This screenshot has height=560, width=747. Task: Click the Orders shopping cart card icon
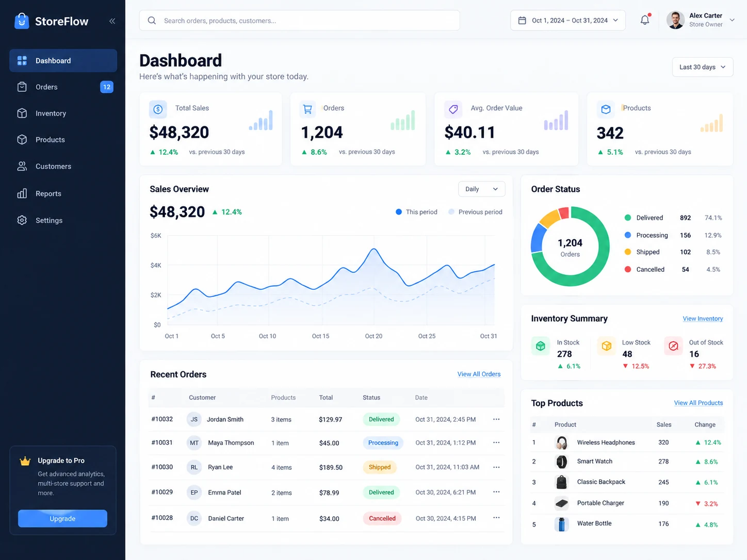pyautogui.click(x=307, y=109)
